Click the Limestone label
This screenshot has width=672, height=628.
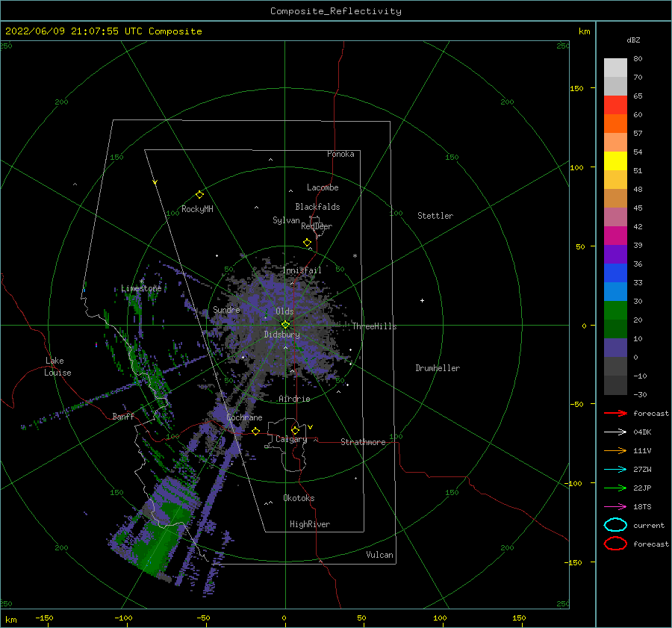point(141,288)
